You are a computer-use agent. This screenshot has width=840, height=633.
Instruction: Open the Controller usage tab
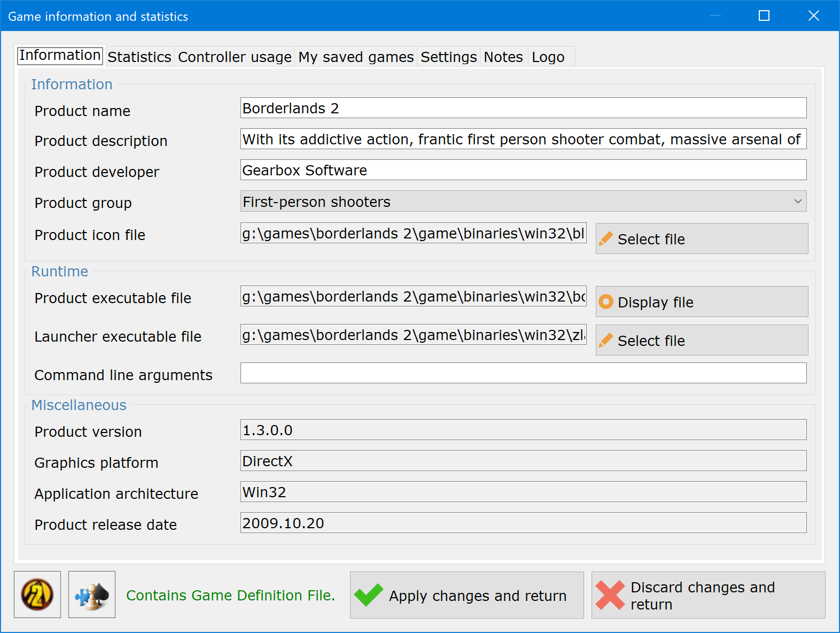click(x=235, y=57)
